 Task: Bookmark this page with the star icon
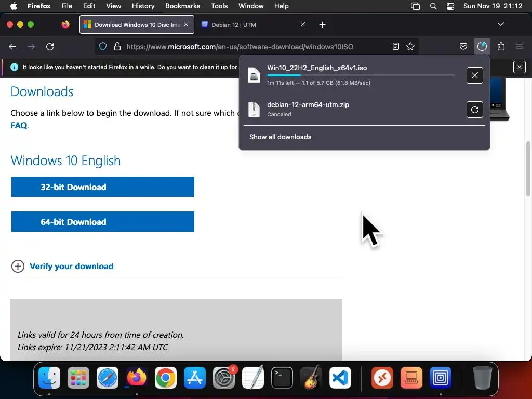tap(410, 46)
